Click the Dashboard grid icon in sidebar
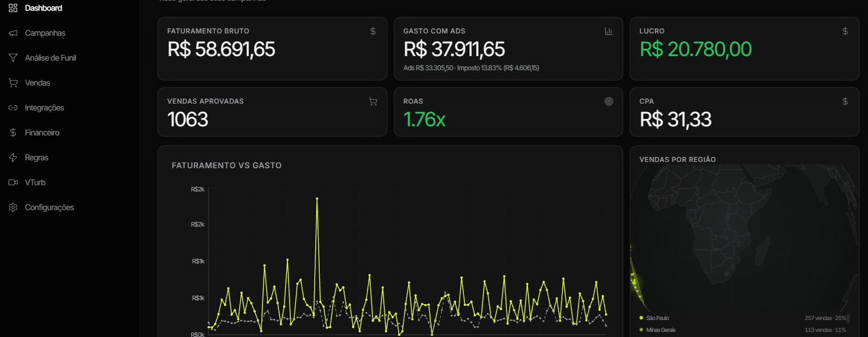This screenshot has width=868, height=337. coord(13,8)
